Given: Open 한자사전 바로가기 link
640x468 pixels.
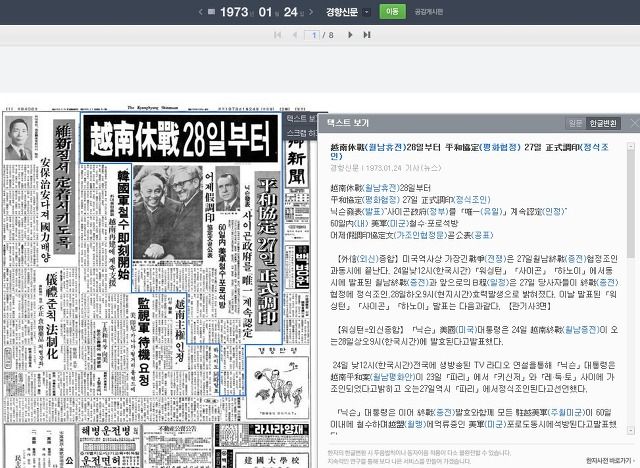Looking at the screenshot, I should tap(611, 460).
